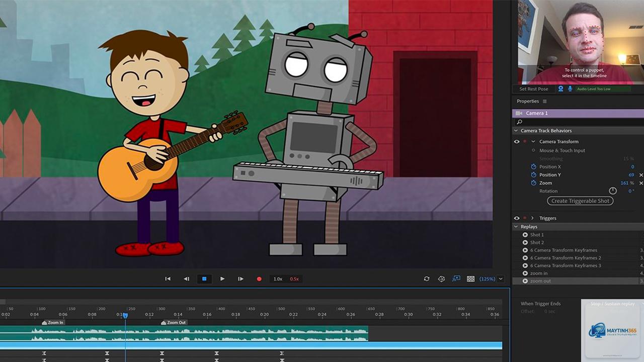Play the Shot 1 replay
The width and height of the screenshot is (644, 362).
(x=525, y=235)
